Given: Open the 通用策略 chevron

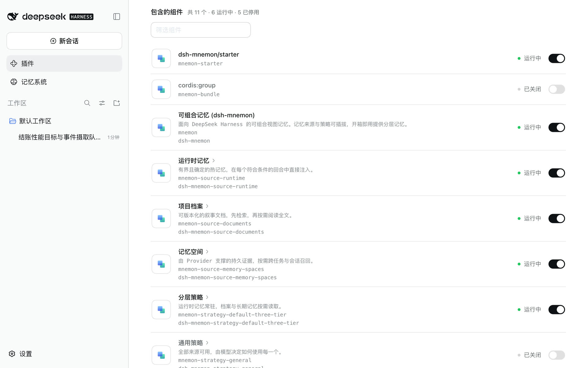Looking at the screenshot, I should 207,343.
